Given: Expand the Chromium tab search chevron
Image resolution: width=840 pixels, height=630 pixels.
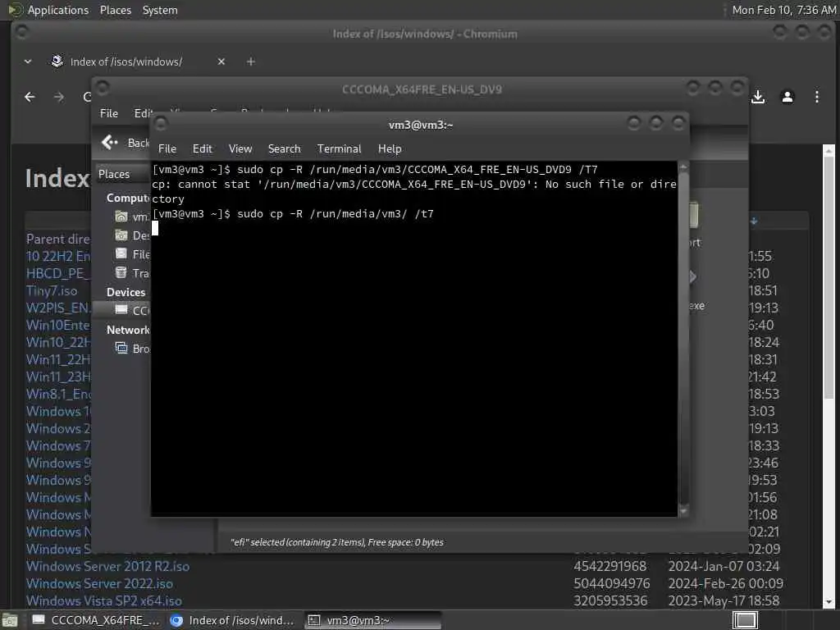Looking at the screenshot, I should tap(28, 62).
